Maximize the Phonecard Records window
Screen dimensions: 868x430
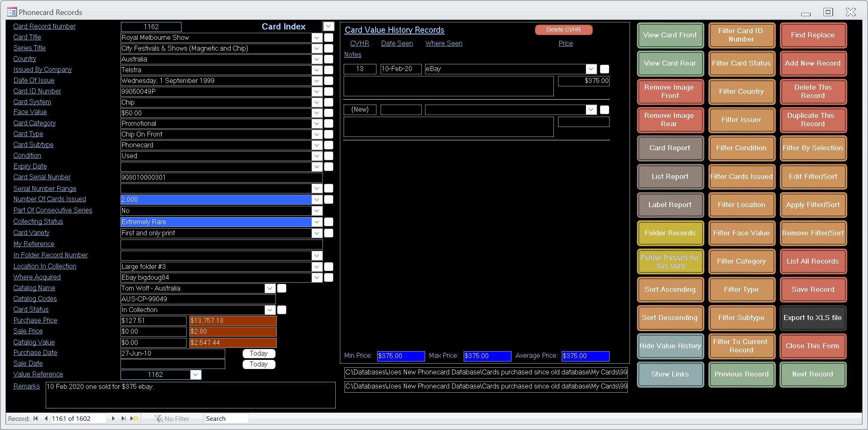tap(828, 12)
